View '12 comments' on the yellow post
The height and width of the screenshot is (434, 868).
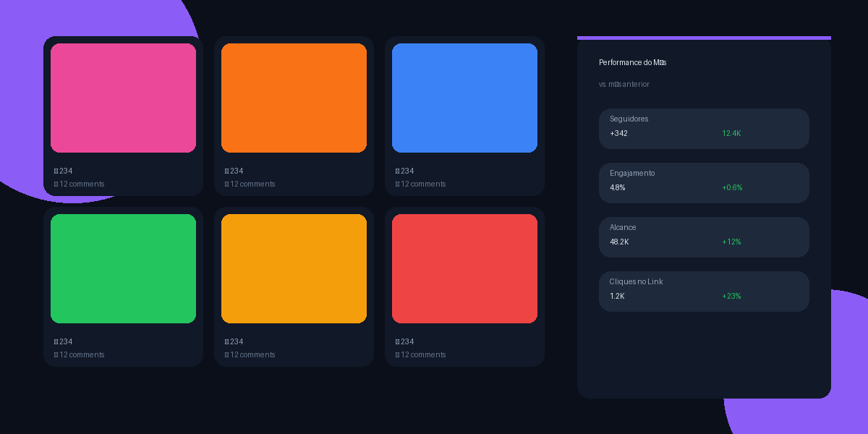[x=250, y=354]
